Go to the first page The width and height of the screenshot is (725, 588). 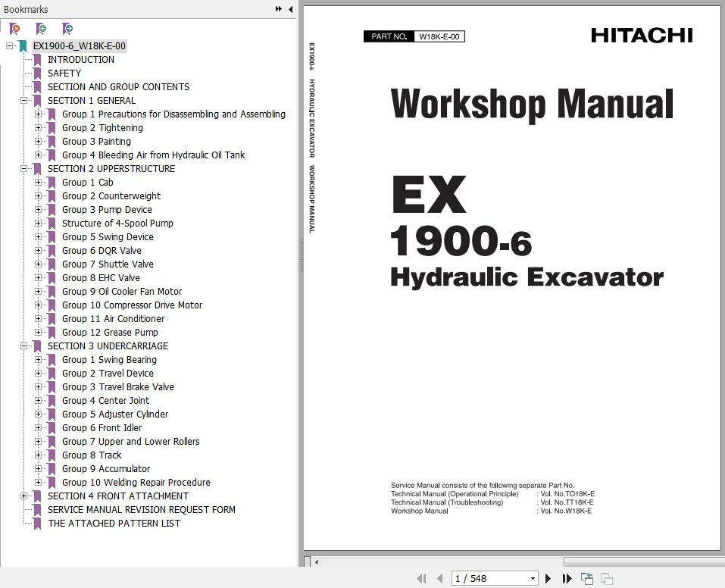point(421,578)
